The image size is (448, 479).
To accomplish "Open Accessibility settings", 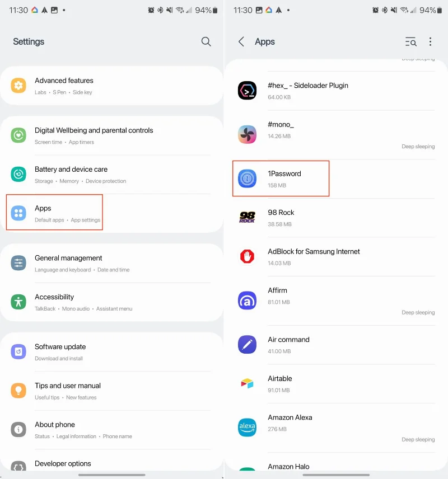I will click(x=54, y=302).
